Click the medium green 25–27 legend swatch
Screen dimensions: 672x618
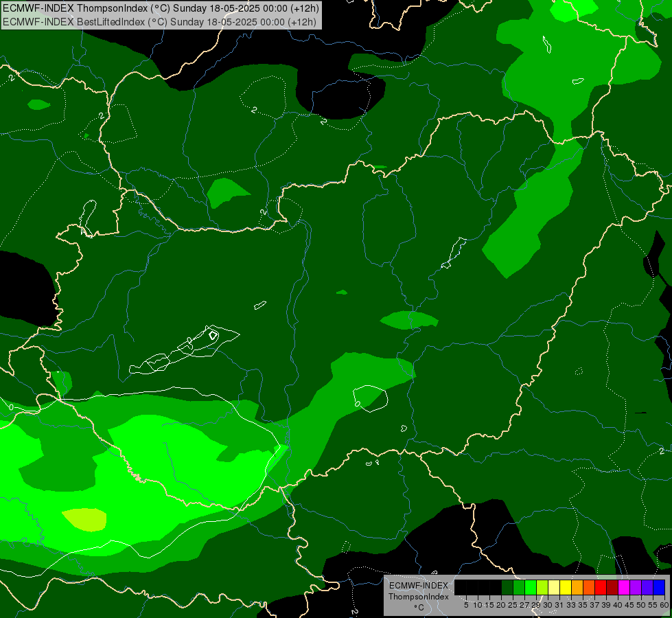click(x=519, y=588)
